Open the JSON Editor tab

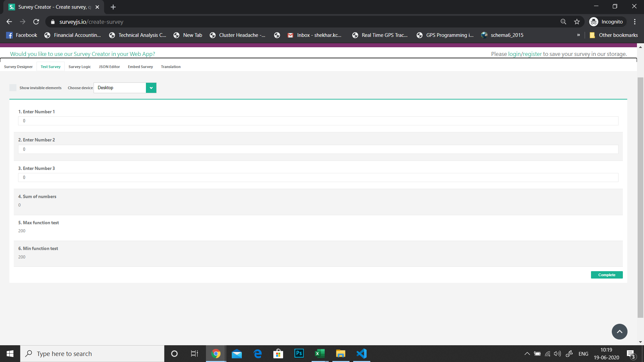(x=109, y=66)
